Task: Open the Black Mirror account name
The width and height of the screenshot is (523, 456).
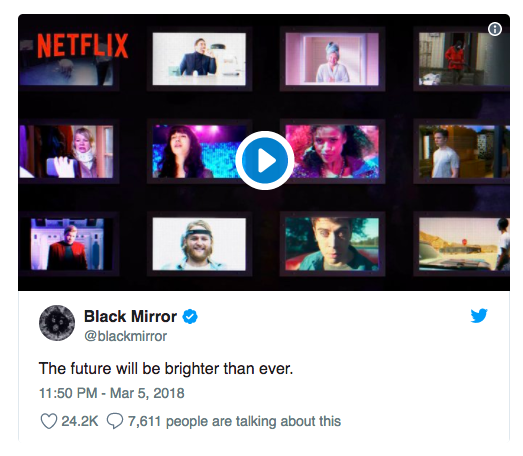Action: [x=130, y=316]
